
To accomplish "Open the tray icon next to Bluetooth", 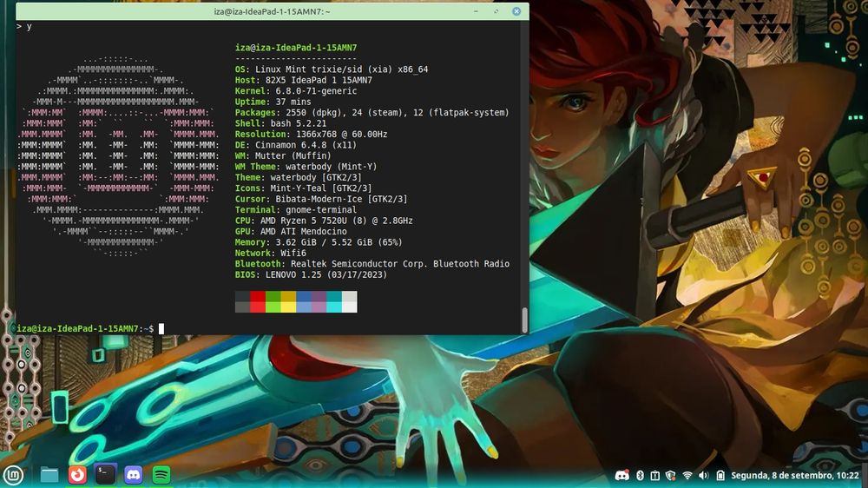I will [654, 475].
